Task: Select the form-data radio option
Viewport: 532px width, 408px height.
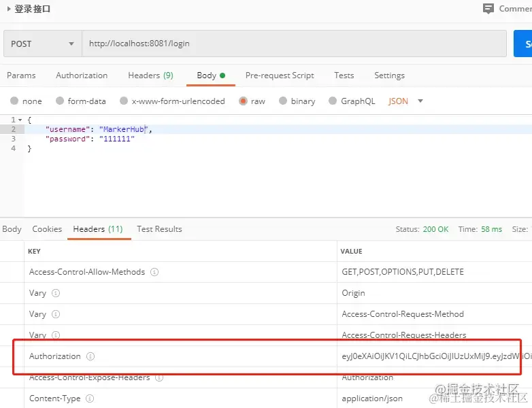Action: coord(60,101)
